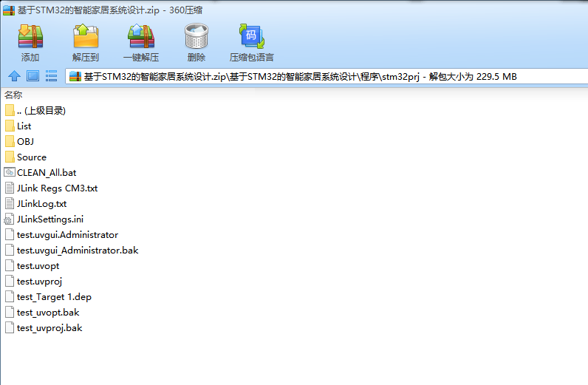This screenshot has height=385, width=588.
Task: Select the CLEAN_All.bat file
Action: click(x=41, y=173)
